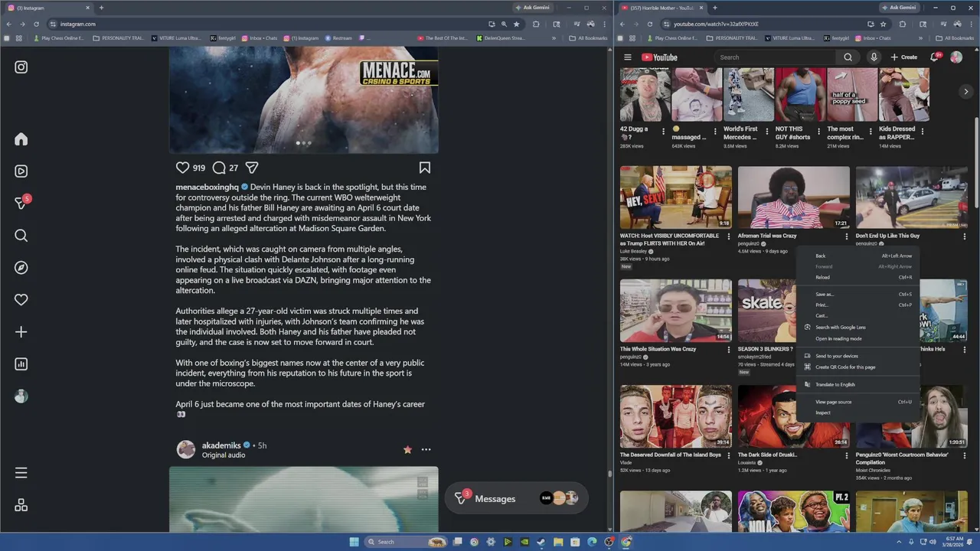Select Reload in the context menu
The image size is (980, 551).
click(x=857, y=277)
